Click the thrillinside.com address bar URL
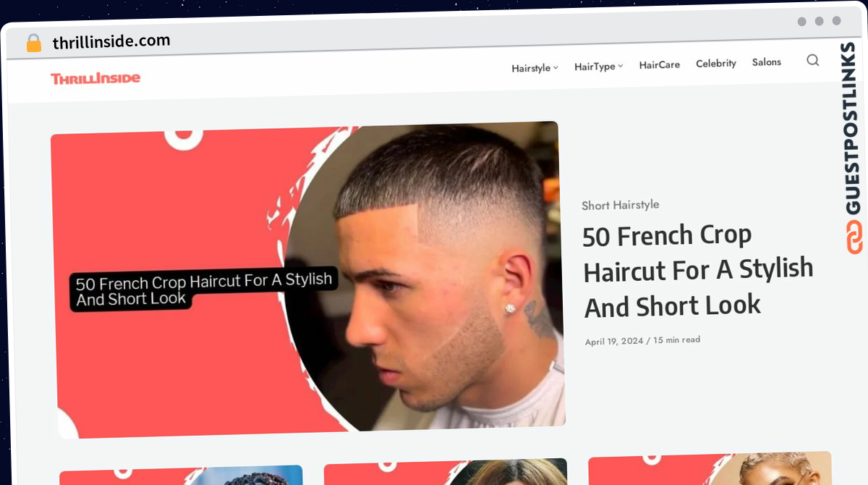 (x=111, y=41)
